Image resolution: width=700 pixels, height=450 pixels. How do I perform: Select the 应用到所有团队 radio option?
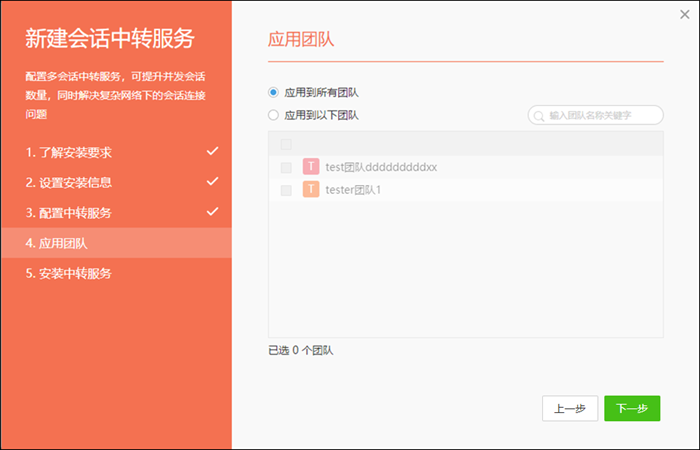(x=274, y=91)
